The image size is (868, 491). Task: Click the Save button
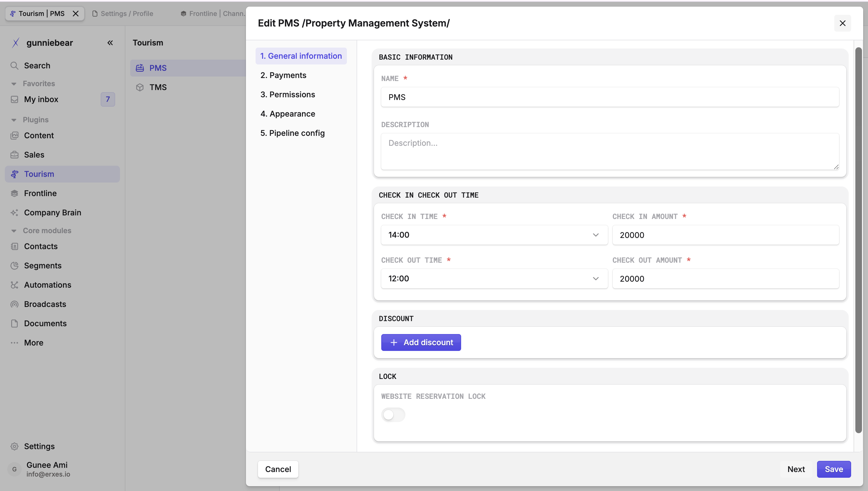[x=834, y=469]
